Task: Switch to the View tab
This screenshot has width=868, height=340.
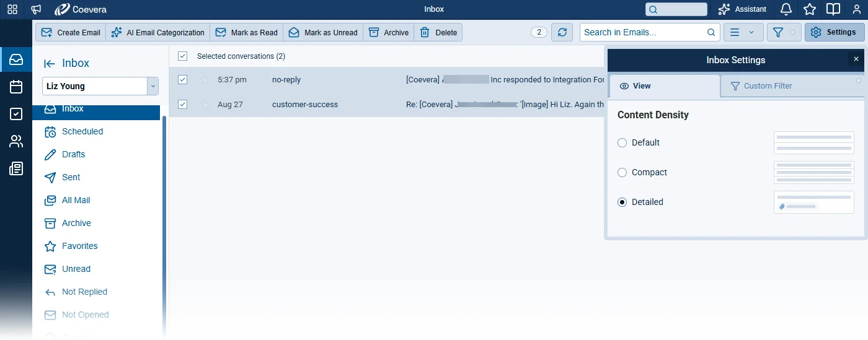Action: coord(665,86)
